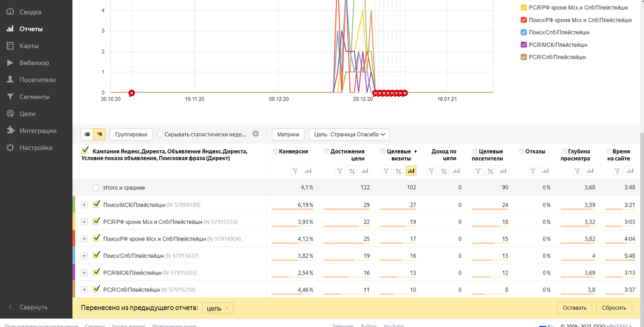Uncheck РСЯ/МСК/Плейстейшн row checkbox

pos(97,272)
